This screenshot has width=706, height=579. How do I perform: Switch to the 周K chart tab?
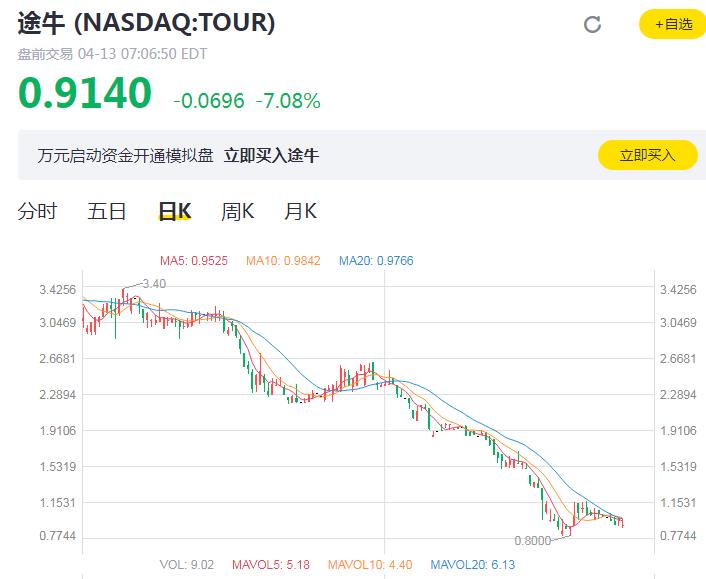238,211
